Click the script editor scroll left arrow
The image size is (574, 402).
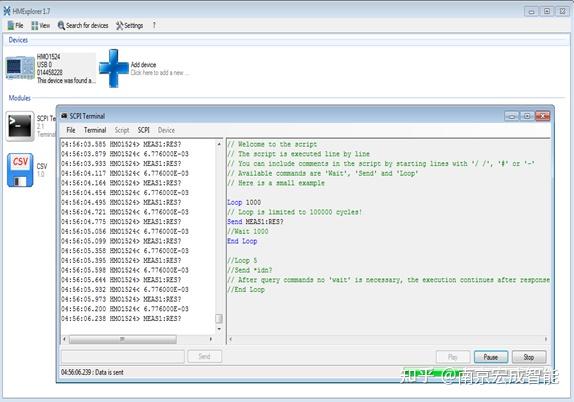230,339
